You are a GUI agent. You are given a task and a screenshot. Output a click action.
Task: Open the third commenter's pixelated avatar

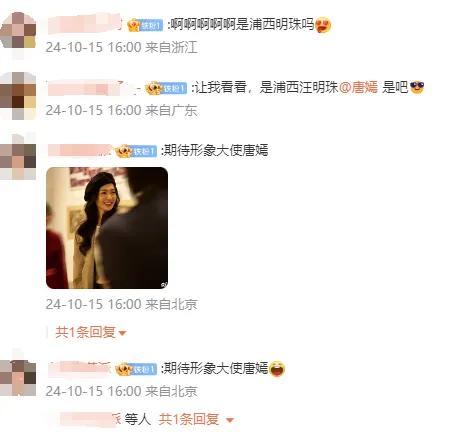[18, 156]
